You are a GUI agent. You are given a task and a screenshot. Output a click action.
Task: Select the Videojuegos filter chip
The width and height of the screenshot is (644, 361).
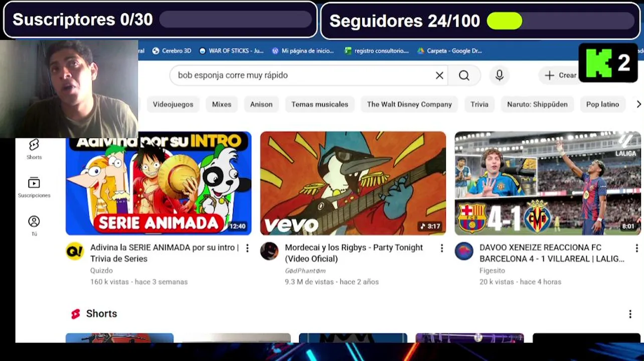click(173, 104)
